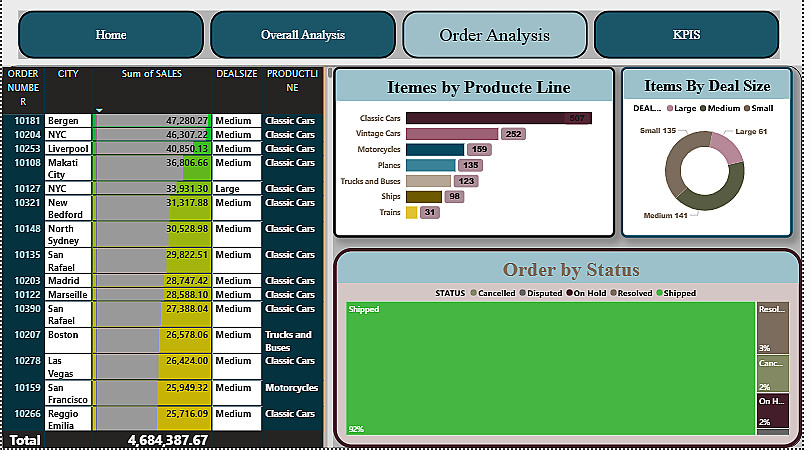Viewport: 810px width, 450px height.
Task: Click the Small 135 donut label
Action: coord(658,131)
